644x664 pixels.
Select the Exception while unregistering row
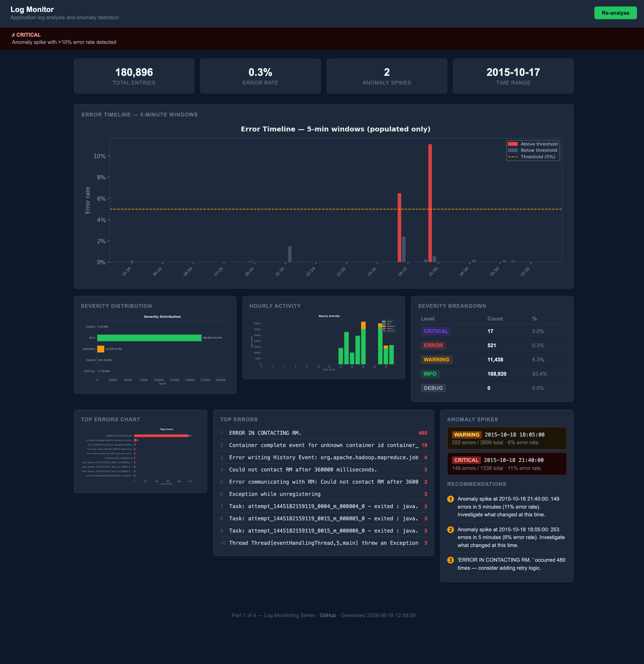pyautogui.click(x=323, y=494)
